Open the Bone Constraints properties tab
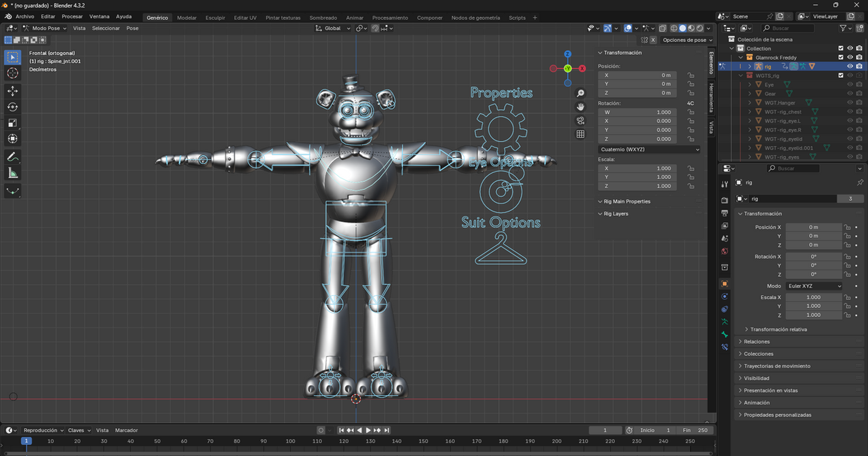 pos(724,347)
